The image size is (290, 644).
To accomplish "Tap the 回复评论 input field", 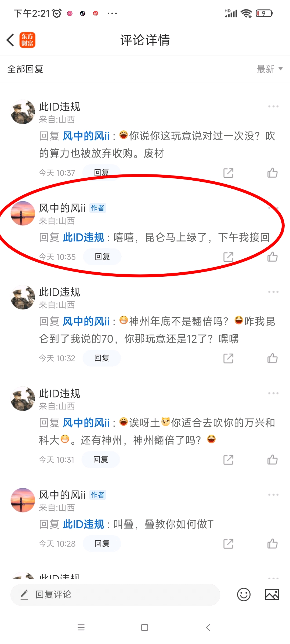I will (115, 595).
